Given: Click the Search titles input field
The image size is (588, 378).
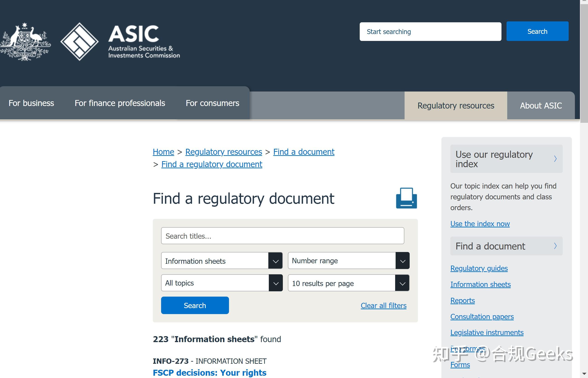Looking at the screenshot, I should coord(282,236).
